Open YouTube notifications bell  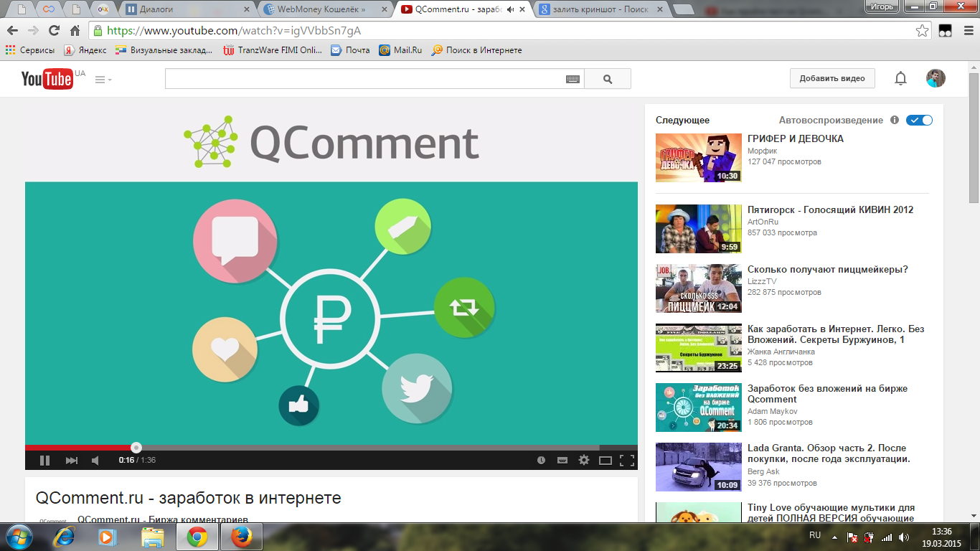pos(900,79)
